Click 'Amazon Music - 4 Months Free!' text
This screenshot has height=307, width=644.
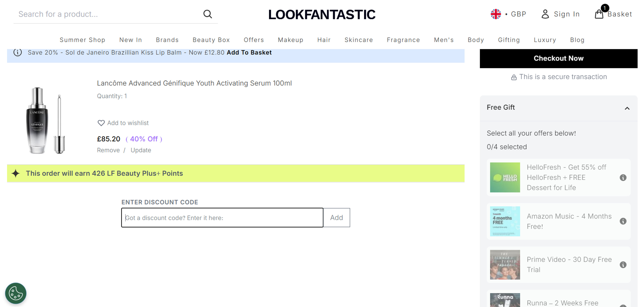569,221
